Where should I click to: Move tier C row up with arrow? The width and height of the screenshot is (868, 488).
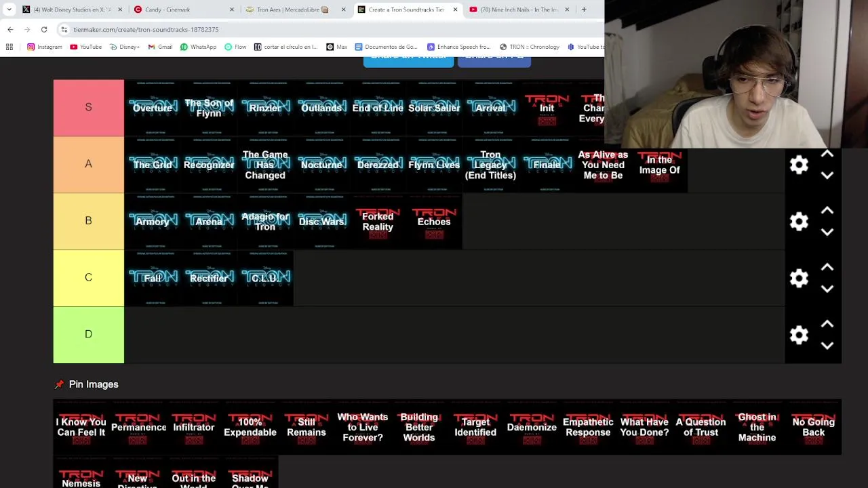(x=827, y=268)
